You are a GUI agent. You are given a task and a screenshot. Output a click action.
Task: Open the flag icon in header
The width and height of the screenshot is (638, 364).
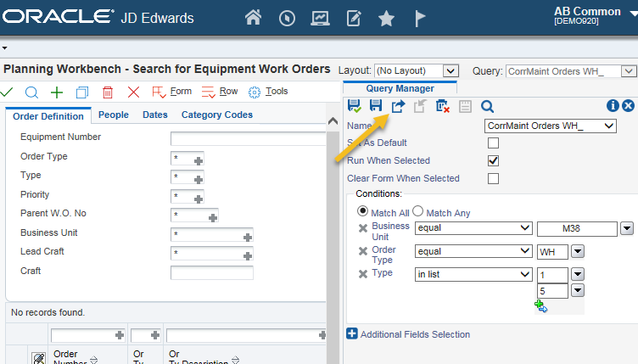420,19
